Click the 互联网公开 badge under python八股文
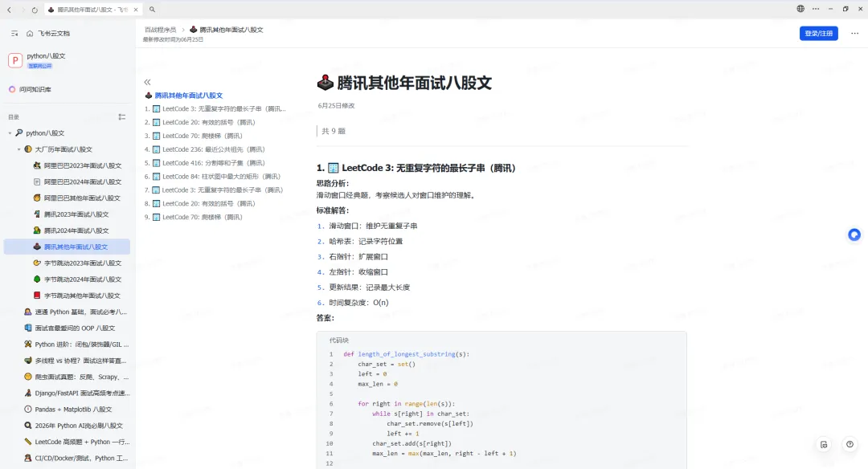The height and width of the screenshot is (469, 868). coord(40,66)
